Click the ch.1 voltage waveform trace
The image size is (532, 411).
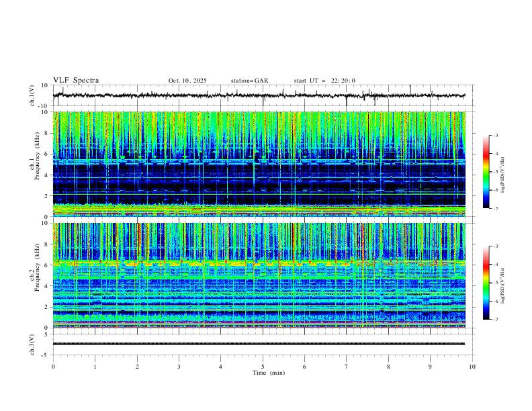tap(259, 95)
